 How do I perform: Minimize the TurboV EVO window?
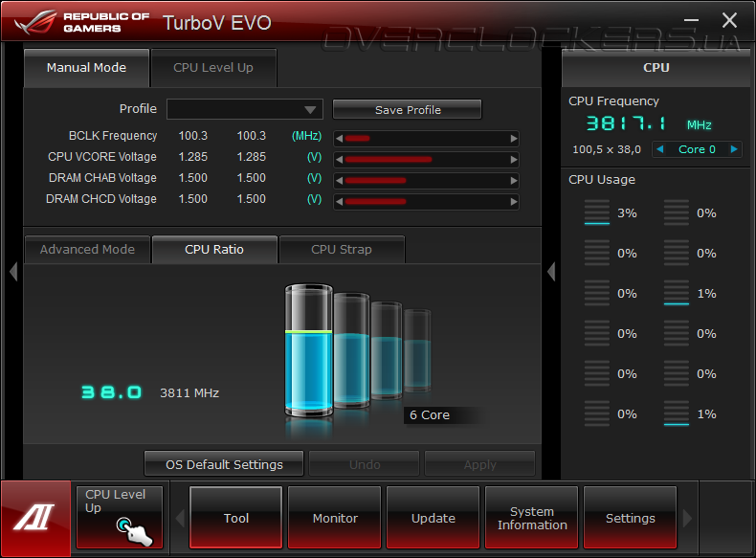pos(691,20)
